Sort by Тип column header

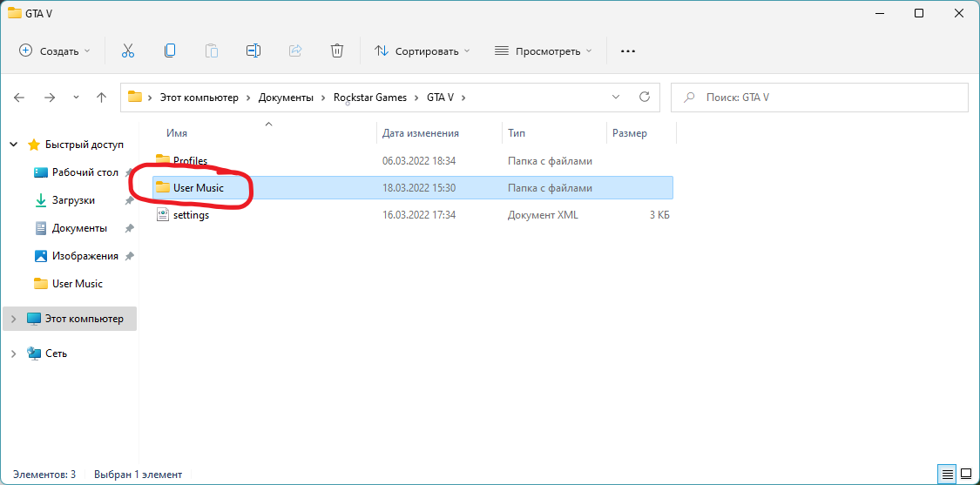[517, 133]
